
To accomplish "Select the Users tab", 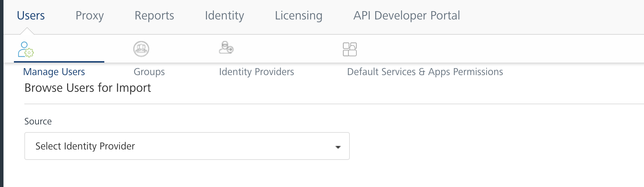I will coord(31,16).
